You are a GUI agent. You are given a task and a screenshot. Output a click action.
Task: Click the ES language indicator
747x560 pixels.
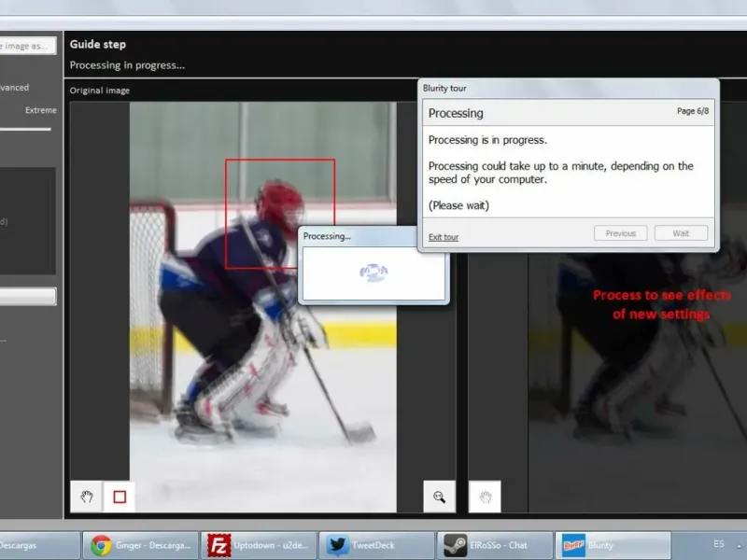tap(719, 543)
